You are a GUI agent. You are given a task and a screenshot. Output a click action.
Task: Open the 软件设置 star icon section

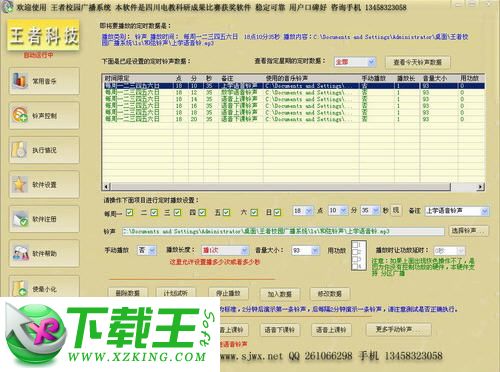(44, 185)
